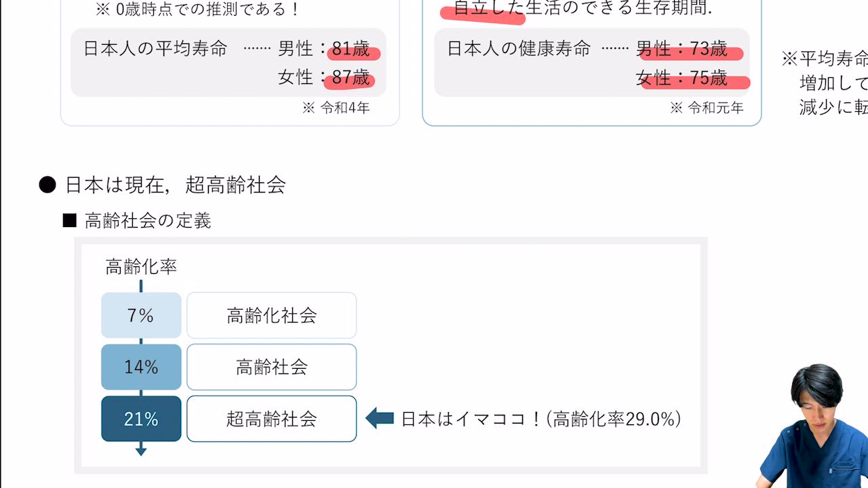Screen dimensions: 868x488
Task: Click the black square bullet before 高齢社会の定義
Action: (69, 221)
